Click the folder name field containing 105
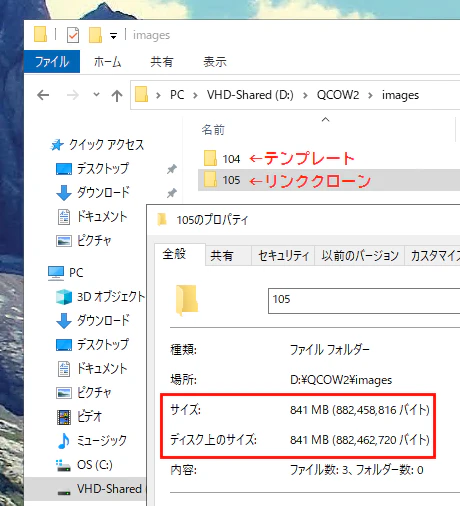 point(364,301)
